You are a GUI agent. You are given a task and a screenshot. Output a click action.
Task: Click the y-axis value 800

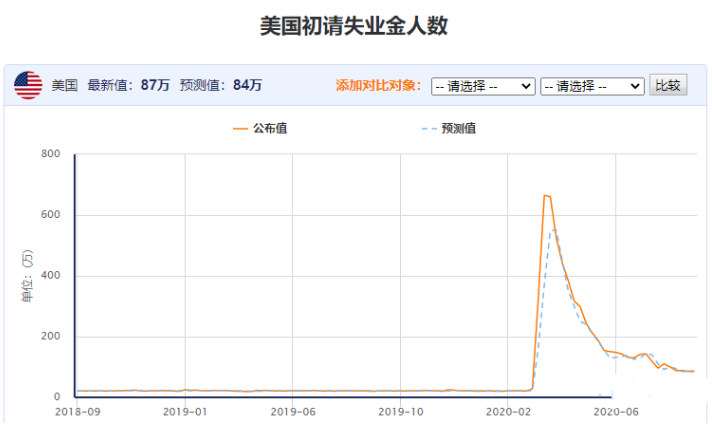(50, 154)
